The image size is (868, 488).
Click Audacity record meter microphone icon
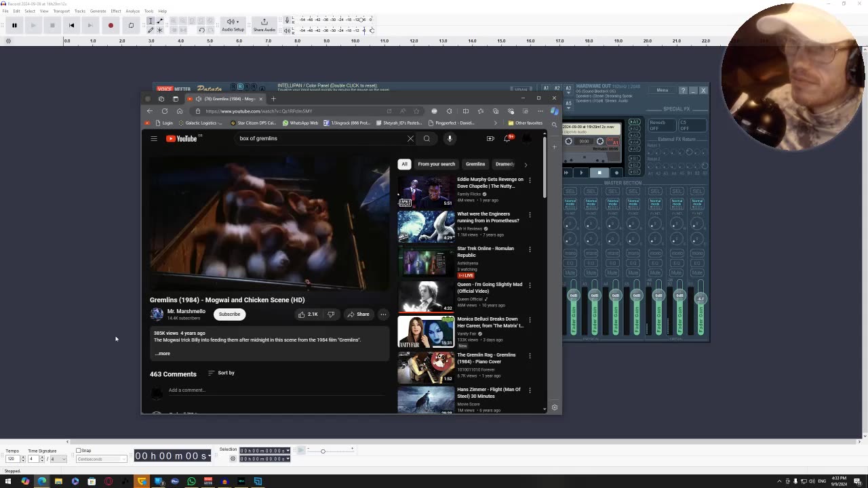tap(288, 20)
